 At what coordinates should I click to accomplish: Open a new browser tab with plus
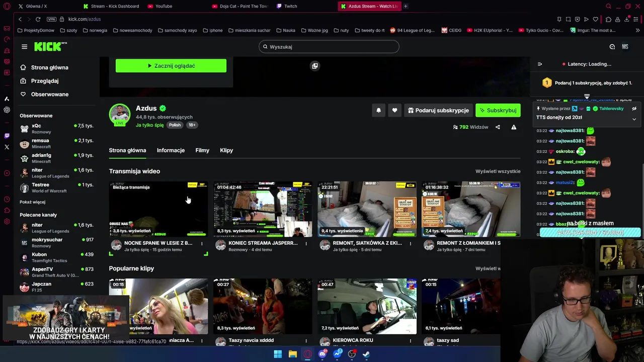click(x=406, y=6)
